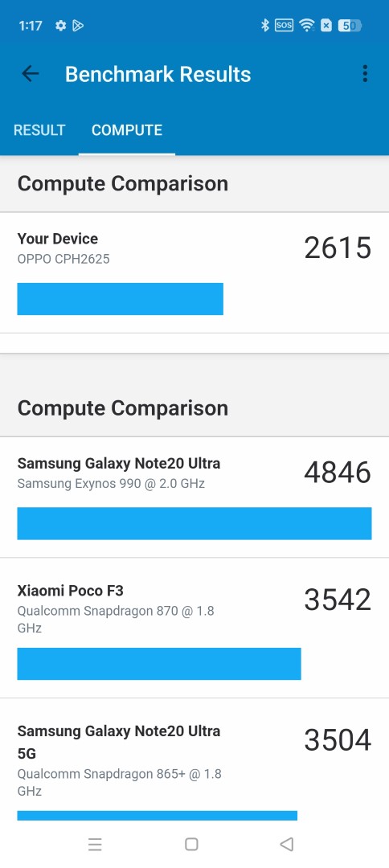389x868 pixels.
Task: Tap the home navigation button
Action: pyautogui.click(x=191, y=844)
